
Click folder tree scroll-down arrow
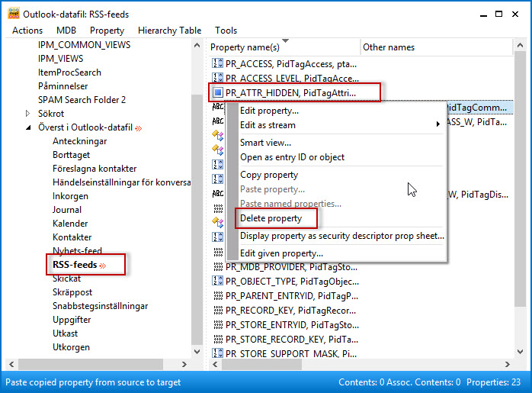(x=197, y=352)
